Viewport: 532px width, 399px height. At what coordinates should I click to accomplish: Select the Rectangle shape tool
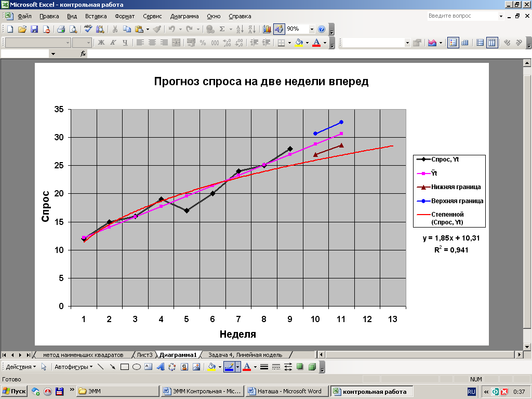pos(125,367)
